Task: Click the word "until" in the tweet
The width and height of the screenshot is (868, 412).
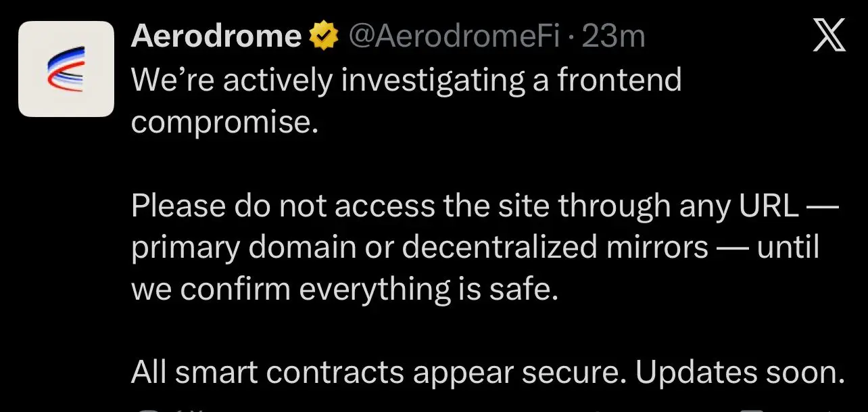Action: (x=788, y=248)
